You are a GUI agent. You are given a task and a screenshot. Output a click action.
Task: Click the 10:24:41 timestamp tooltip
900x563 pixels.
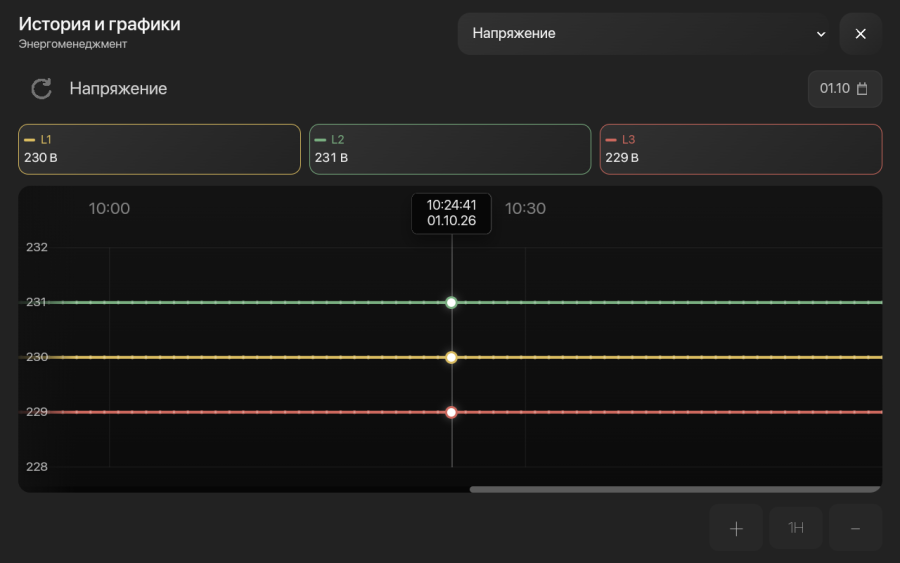click(x=452, y=213)
